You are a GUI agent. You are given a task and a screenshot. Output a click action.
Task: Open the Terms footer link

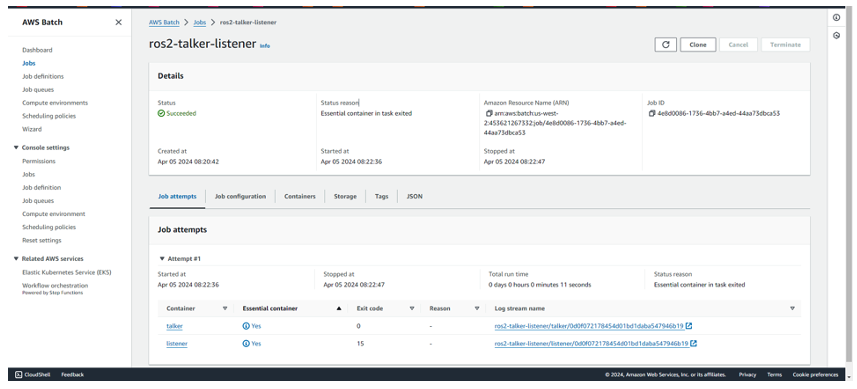tap(774, 375)
